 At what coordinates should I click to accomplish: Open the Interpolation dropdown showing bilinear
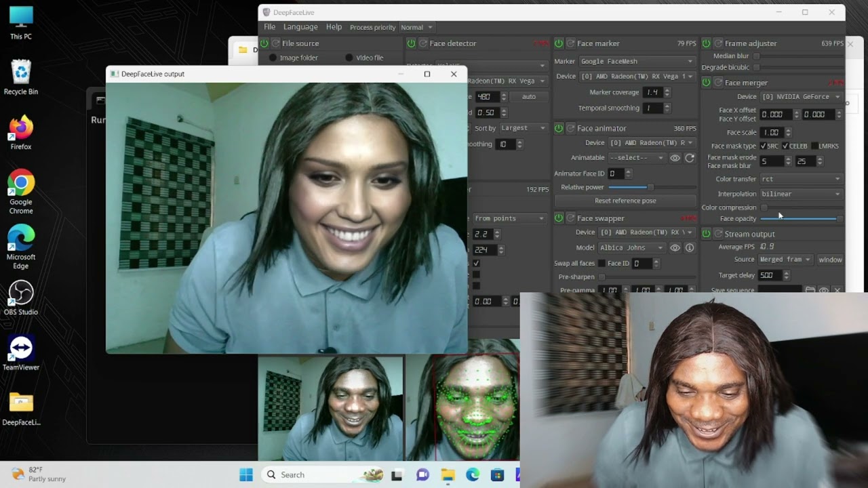(801, 194)
